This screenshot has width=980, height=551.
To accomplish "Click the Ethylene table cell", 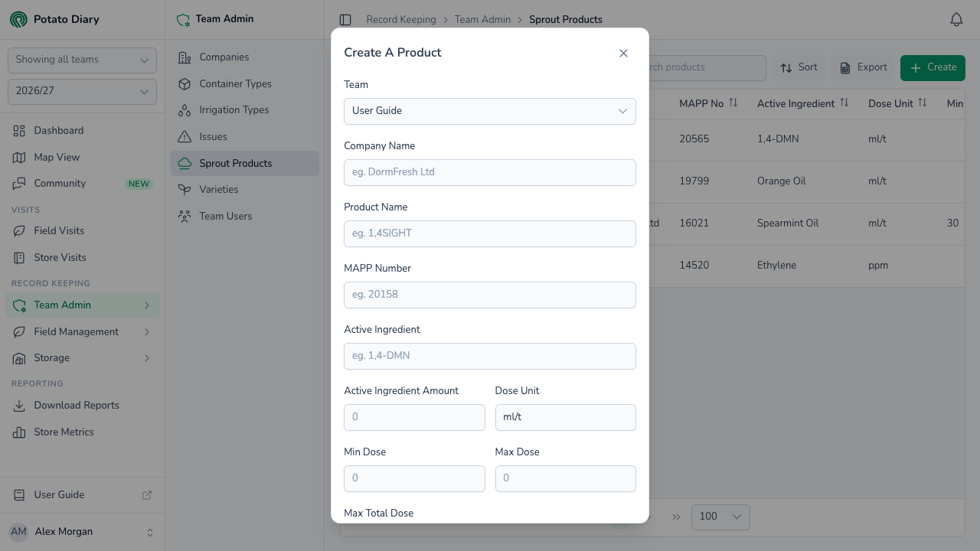I will coord(776,266).
